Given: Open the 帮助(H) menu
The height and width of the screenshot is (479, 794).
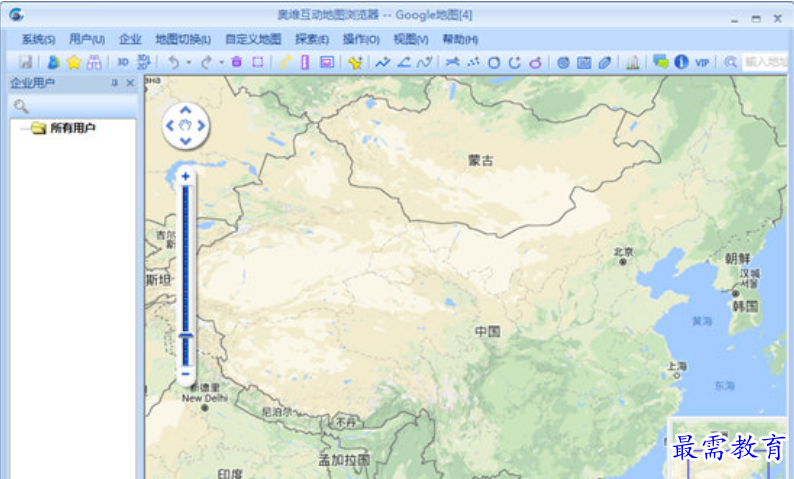Looking at the screenshot, I should pyautogui.click(x=460, y=39).
